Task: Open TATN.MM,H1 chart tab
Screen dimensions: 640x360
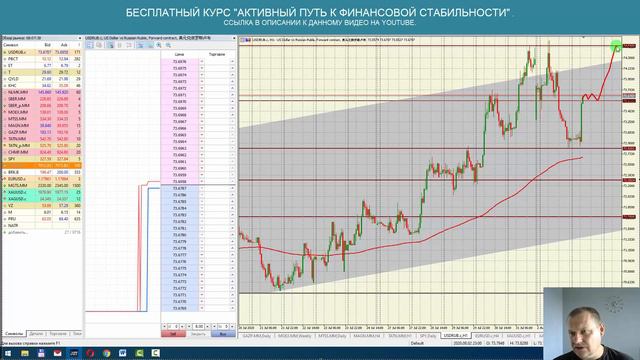Action: [x=400, y=336]
